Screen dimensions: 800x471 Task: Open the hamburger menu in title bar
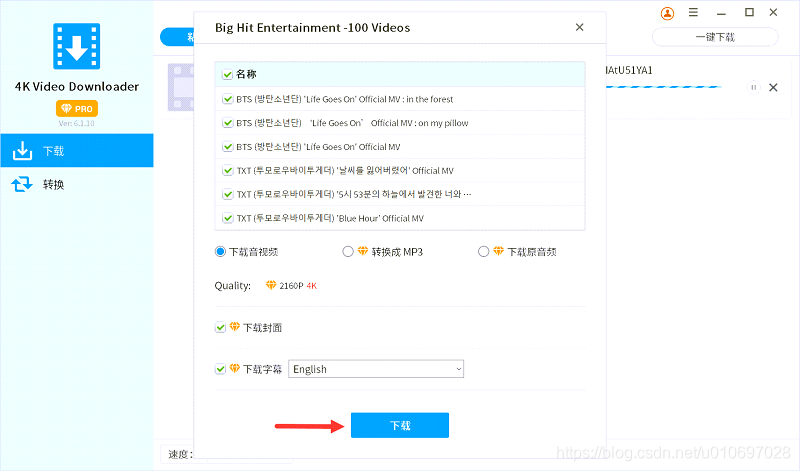(x=693, y=12)
